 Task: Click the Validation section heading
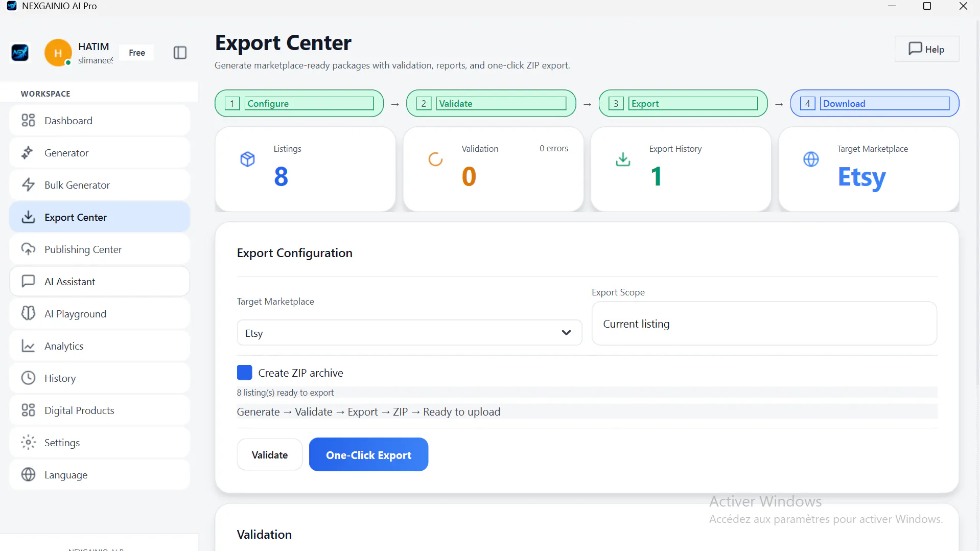264,534
